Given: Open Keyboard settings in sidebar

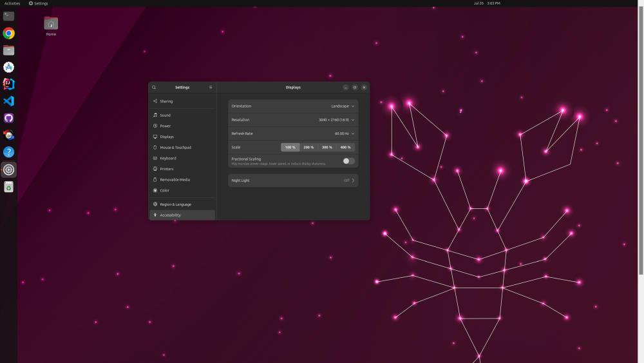Looking at the screenshot, I should tap(182, 158).
